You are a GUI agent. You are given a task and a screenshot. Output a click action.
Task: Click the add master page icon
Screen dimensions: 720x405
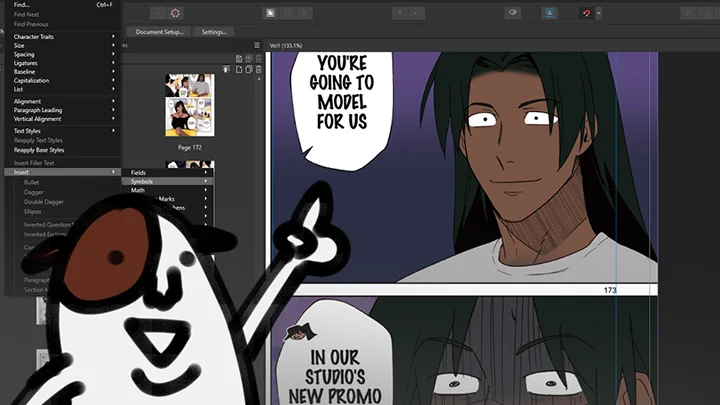(239, 58)
